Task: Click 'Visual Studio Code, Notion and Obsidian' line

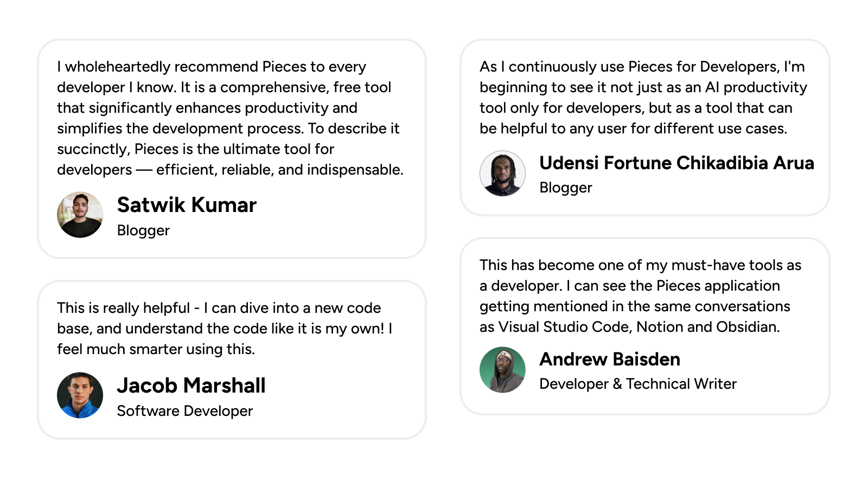Action: [x=639, y=327]
